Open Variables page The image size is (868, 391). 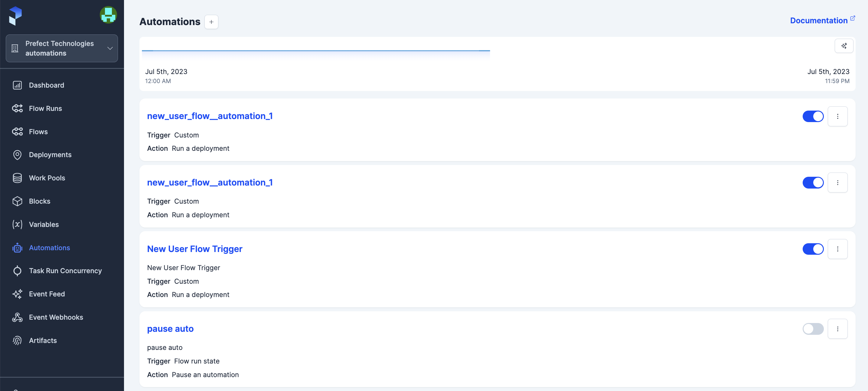tap(44, 224)
